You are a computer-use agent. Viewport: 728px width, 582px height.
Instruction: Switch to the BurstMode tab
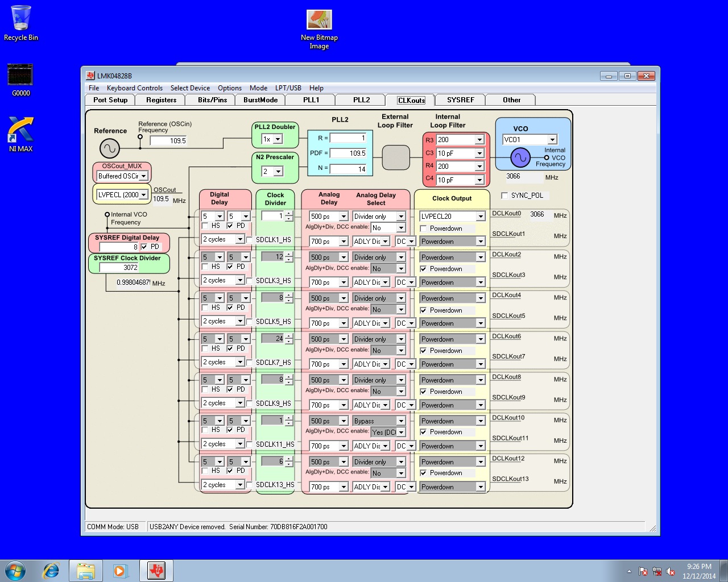click(260, 100)
